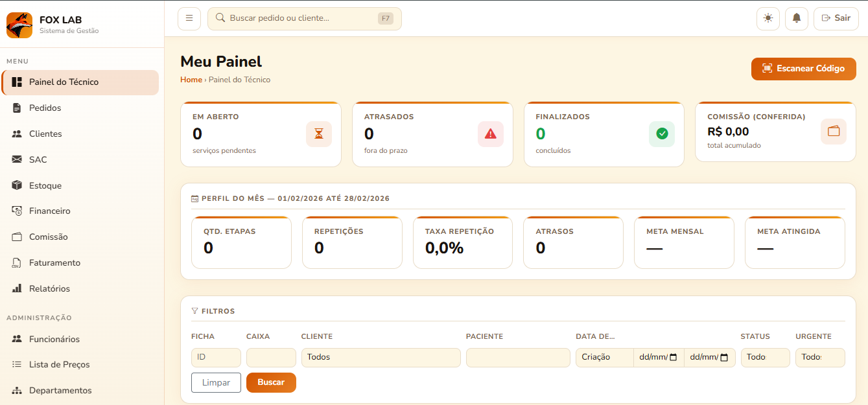Screen dimensions: 868x405
Task: Click the TAXA REPETIÇÃO 0,0% metric card
Action: 462,242
